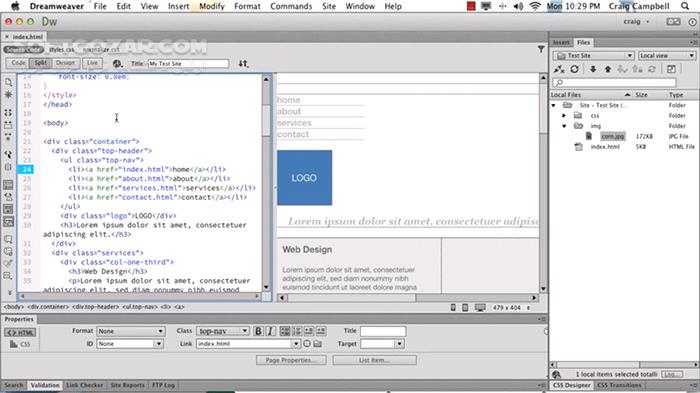Open the styles.css related file

coord(62,50)
